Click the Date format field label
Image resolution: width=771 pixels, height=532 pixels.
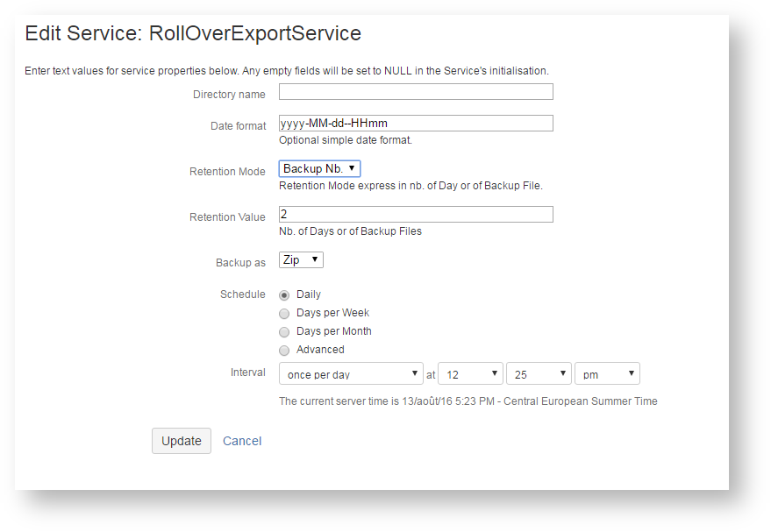238,126
